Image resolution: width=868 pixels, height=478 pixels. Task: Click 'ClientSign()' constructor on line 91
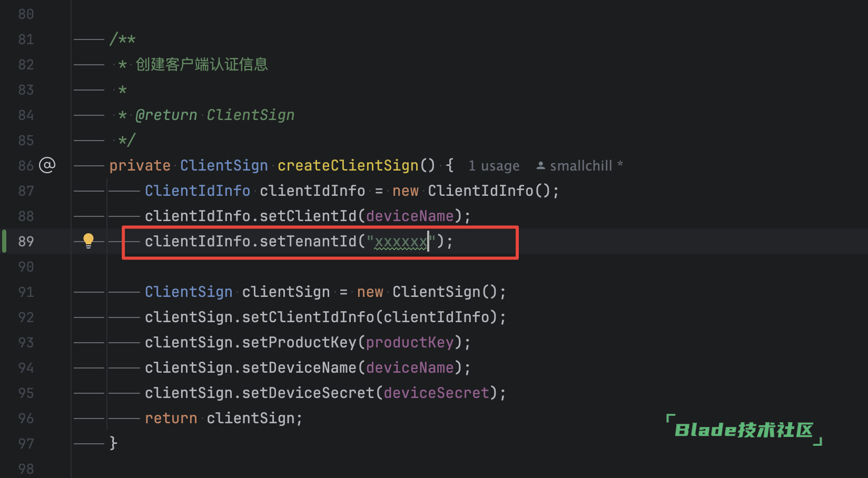click(445, 292)
